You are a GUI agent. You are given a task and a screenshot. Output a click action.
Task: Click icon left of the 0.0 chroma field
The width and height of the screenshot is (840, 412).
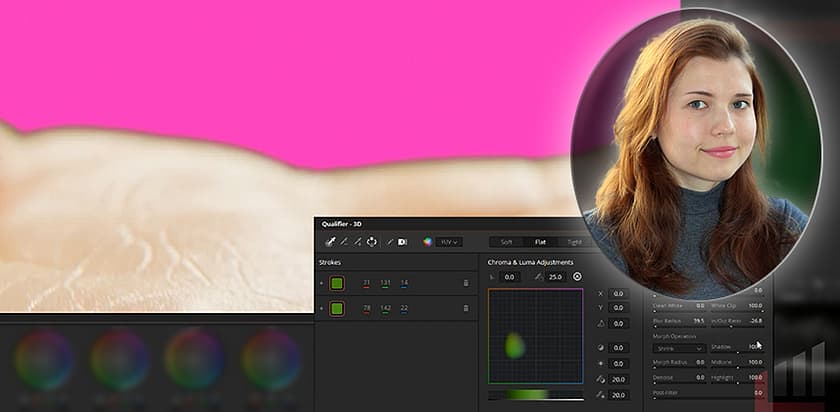tap(493, 277)
